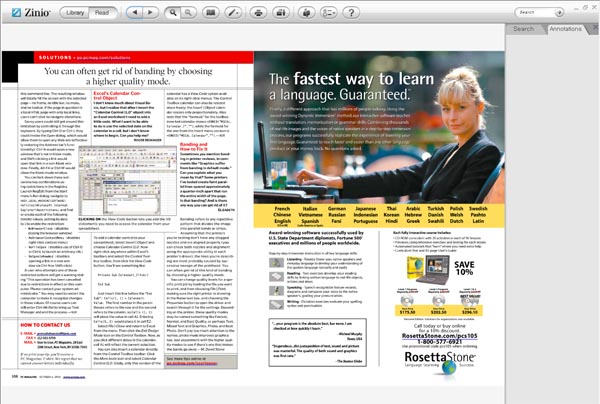Open the annotation pen tool dropdown

pyautogui.click(x=233, y=13)
